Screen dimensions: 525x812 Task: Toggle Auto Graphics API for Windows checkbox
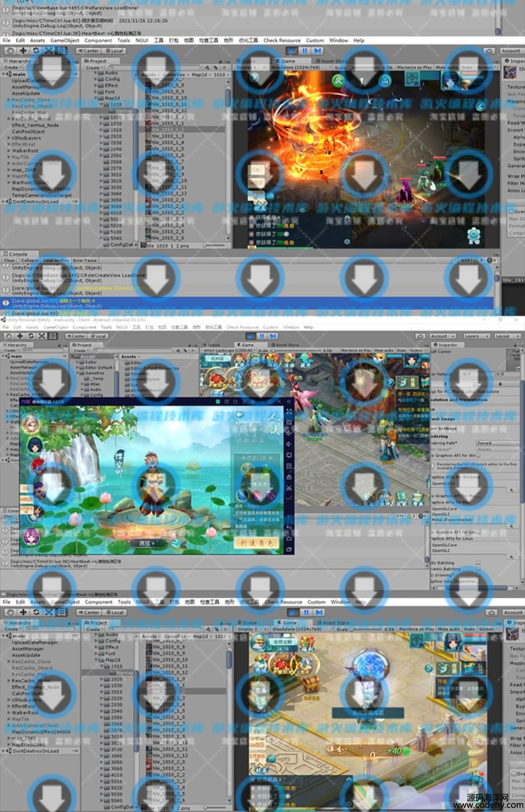click(478, 456)
